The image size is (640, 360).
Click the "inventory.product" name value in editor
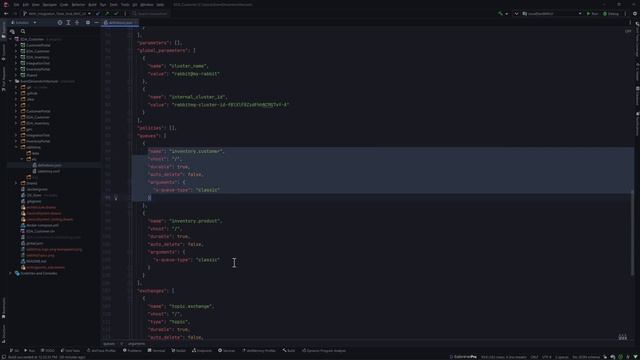[x=196, y=221]
